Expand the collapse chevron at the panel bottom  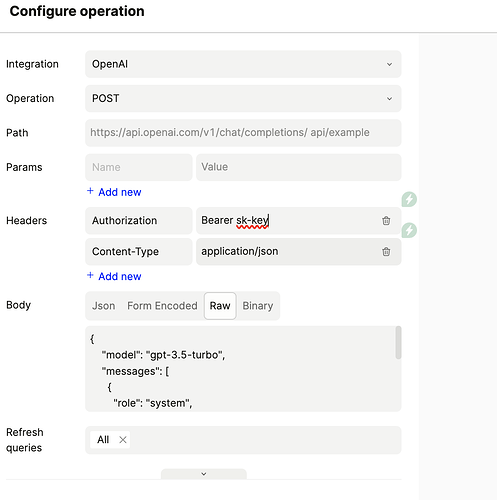pos(204,474)
